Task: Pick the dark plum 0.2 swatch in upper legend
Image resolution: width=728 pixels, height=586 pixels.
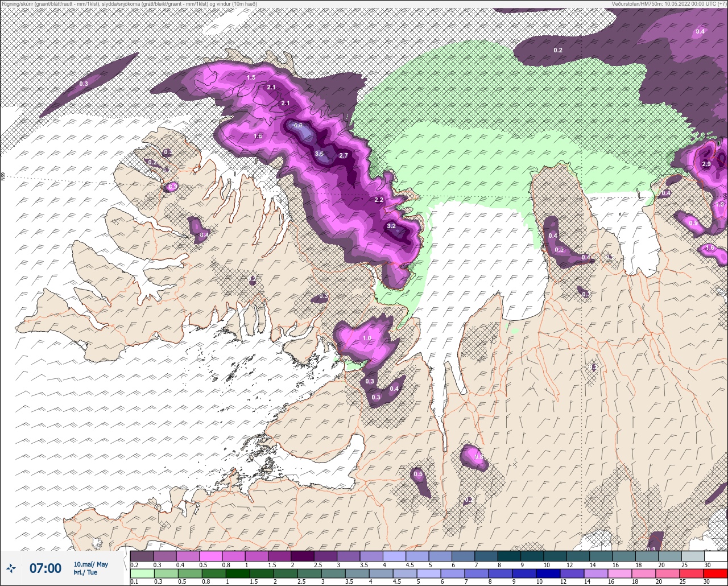Action: click(142, 556)
